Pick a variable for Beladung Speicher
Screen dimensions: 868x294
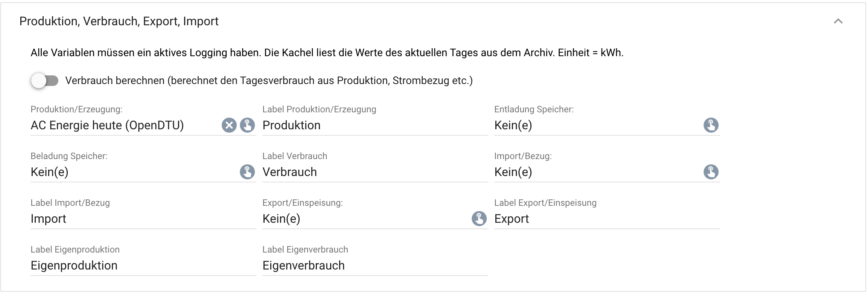point(247,172)
